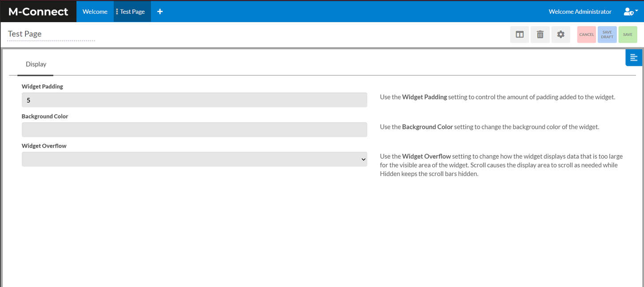The image size is (644, 287).
Task: Switch to the Welcome tab
Action: pos(95,11)
